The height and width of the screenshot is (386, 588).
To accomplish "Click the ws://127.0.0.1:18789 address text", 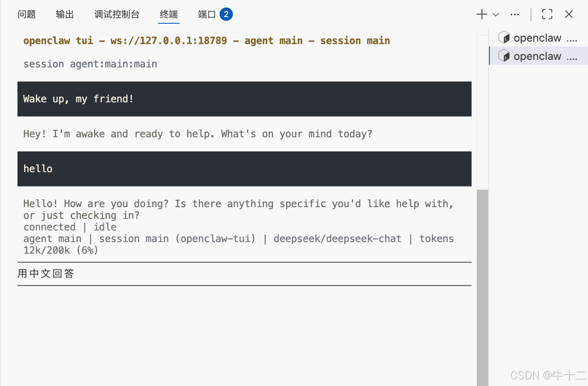I will pyautogui.click(x=169, y=41).
